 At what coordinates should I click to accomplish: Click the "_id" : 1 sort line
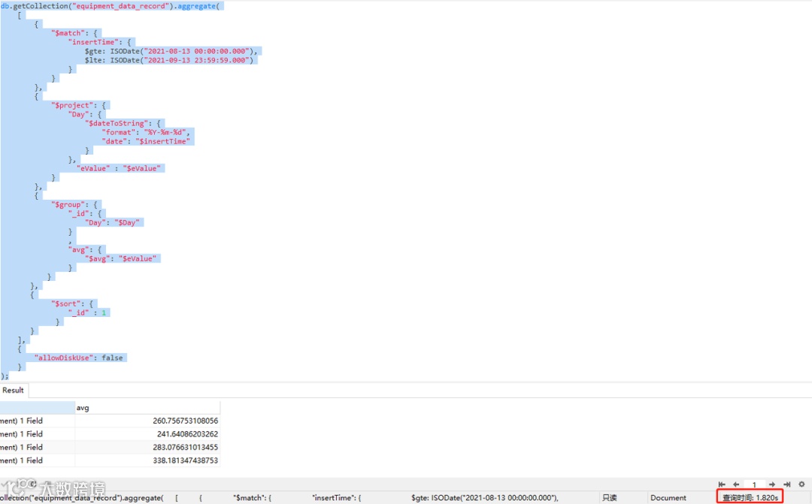(87, 312)
